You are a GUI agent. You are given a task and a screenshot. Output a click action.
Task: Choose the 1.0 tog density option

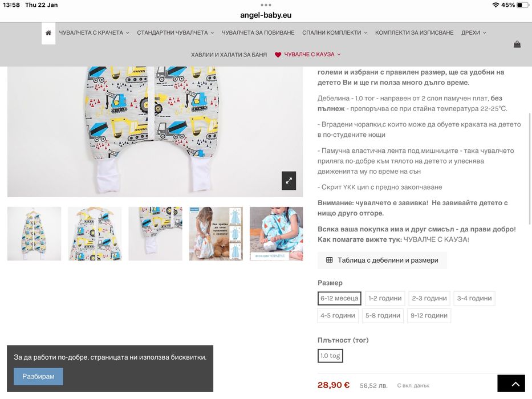click(330, 356)
